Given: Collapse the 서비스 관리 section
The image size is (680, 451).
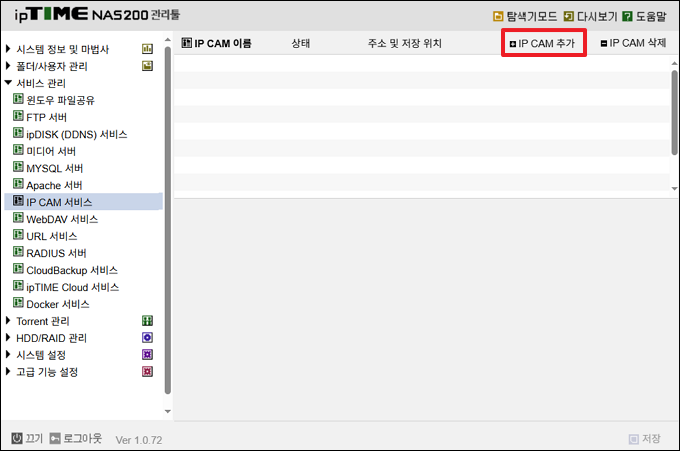Looking at the screenshot, I should point(9,83).
